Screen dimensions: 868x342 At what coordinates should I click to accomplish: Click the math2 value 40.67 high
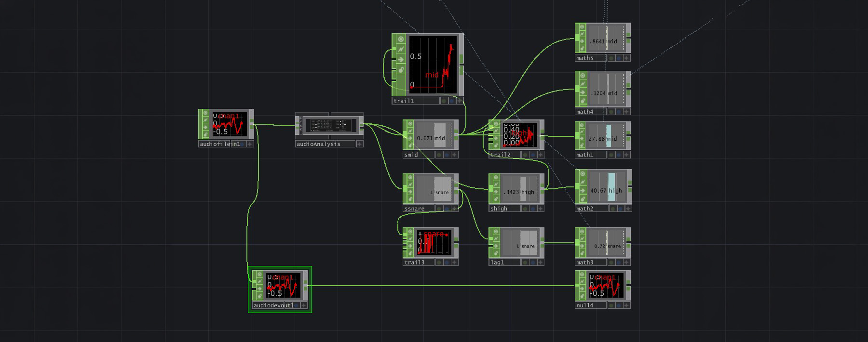pos(606,191)
